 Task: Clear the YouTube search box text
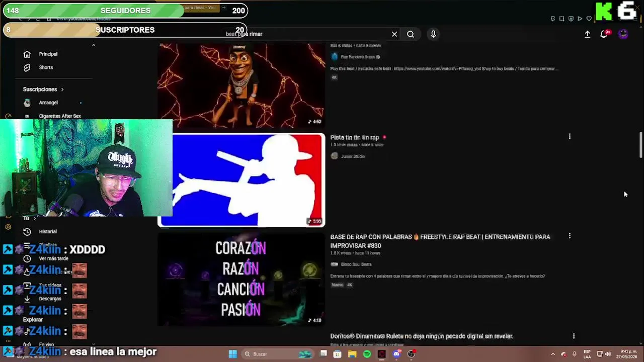(x=394, y=34)
